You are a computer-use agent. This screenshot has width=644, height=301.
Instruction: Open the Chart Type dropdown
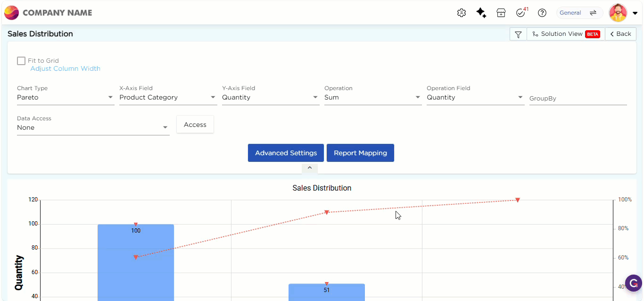pyautogui.click(x=65, y=98)
